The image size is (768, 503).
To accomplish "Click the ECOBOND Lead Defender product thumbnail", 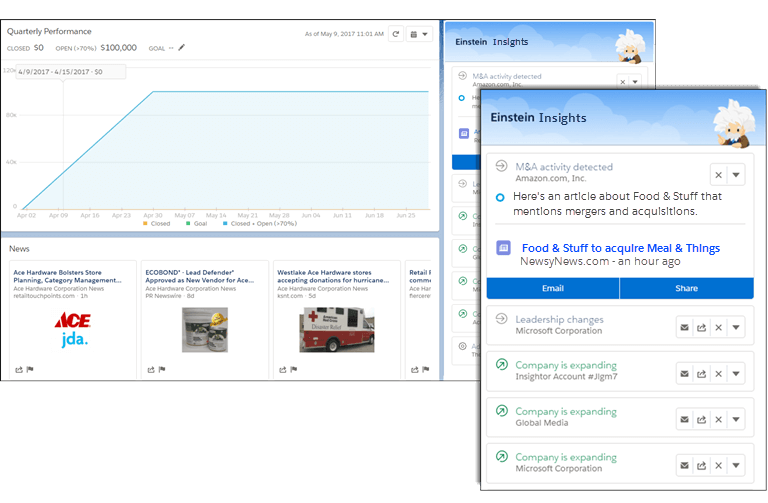I will [x=204, y=329].
